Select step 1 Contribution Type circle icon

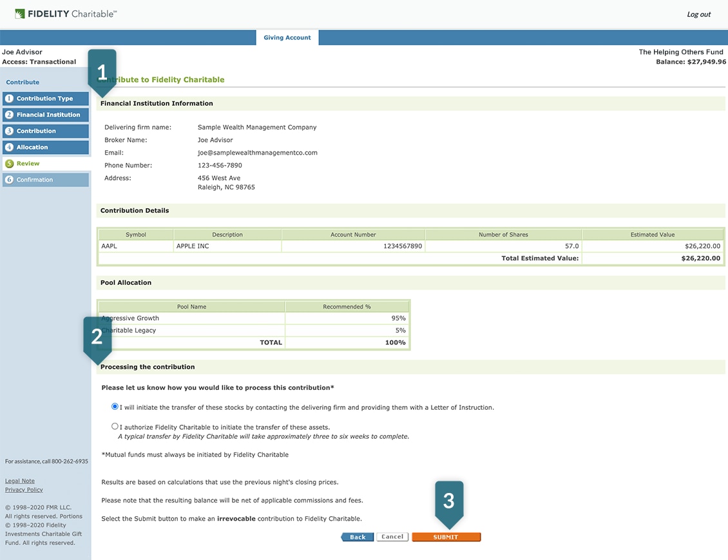pos(9,99)
